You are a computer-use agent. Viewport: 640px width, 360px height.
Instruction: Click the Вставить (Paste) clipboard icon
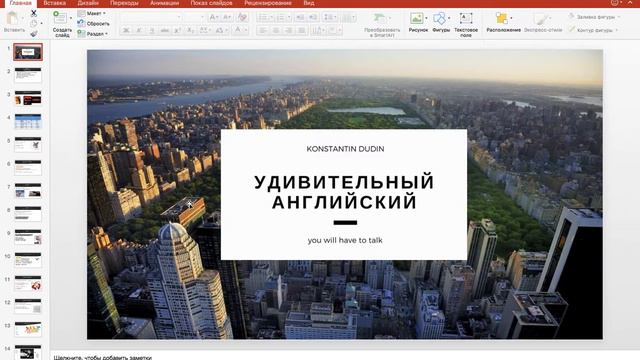coord(13,18)
